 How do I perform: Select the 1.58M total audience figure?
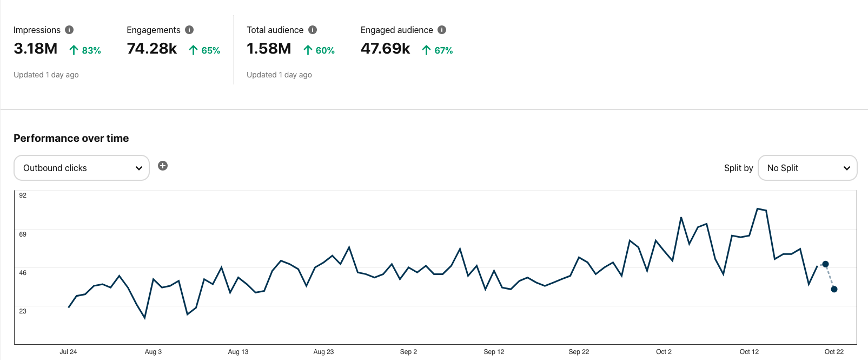(x=269, y=49)
